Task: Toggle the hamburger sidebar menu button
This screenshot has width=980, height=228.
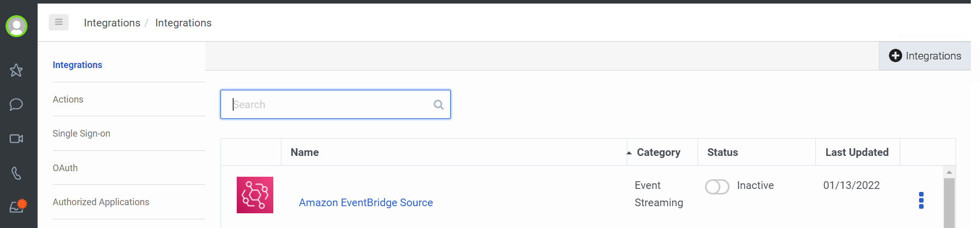Action: point(58,22)
